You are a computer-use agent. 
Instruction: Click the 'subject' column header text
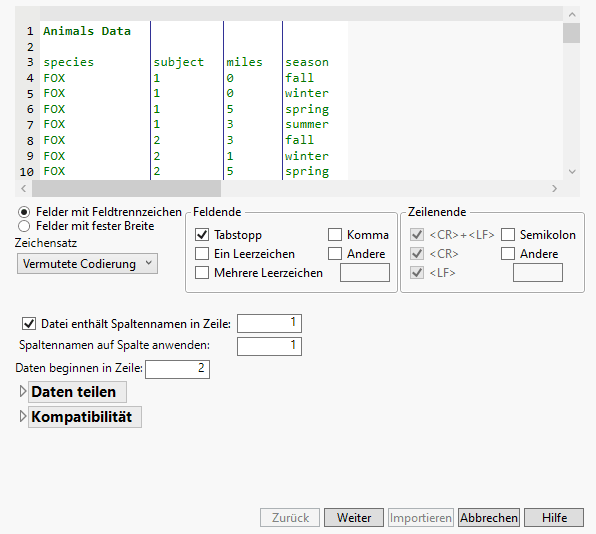179,62
